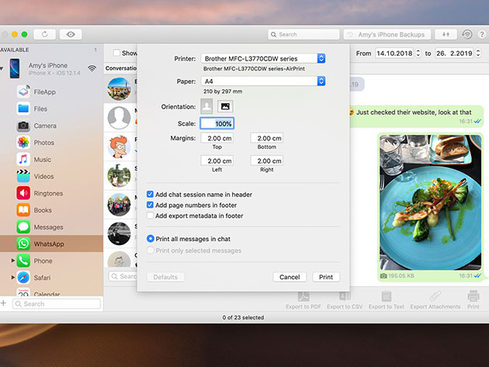Click the Scale 100% field

pos(217,123)
